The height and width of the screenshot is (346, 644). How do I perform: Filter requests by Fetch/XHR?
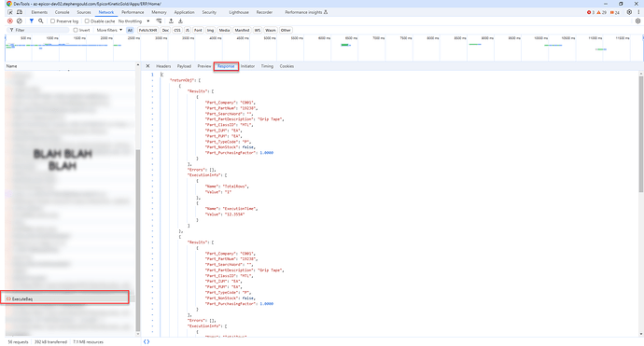click(x=147, y=30)
